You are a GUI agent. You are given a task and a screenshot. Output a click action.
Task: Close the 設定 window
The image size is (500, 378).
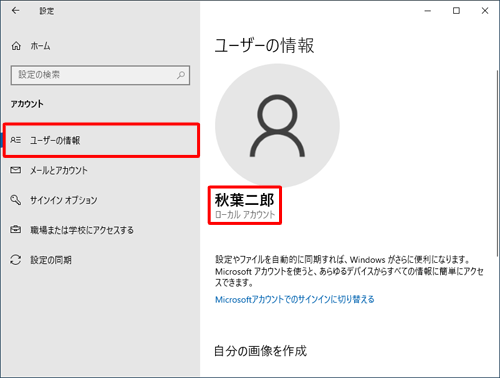(485, 11)
